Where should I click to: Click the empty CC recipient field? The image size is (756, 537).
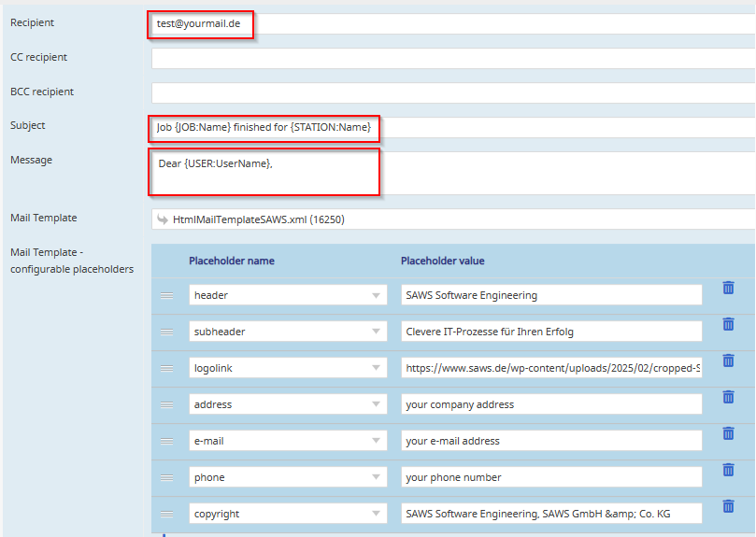[x=453, y=58]
